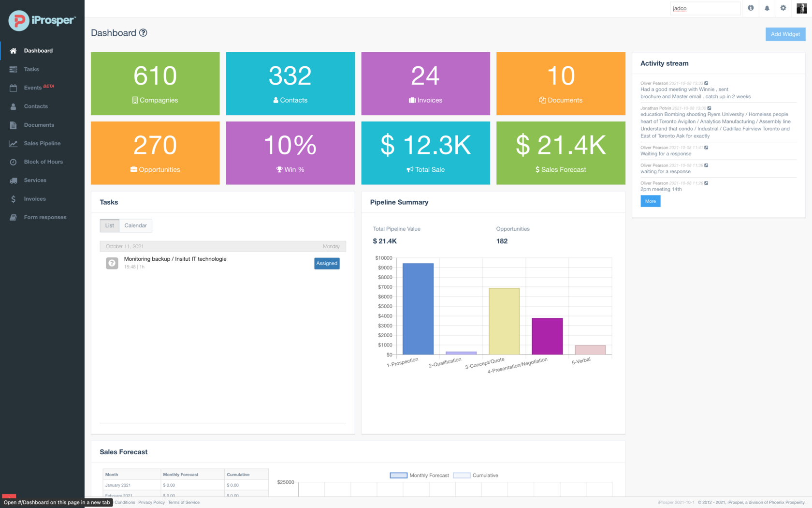Open Events calendar icon in sidebar
The image size is (812, 508).
pyautogui.click(x=13, y=88)
